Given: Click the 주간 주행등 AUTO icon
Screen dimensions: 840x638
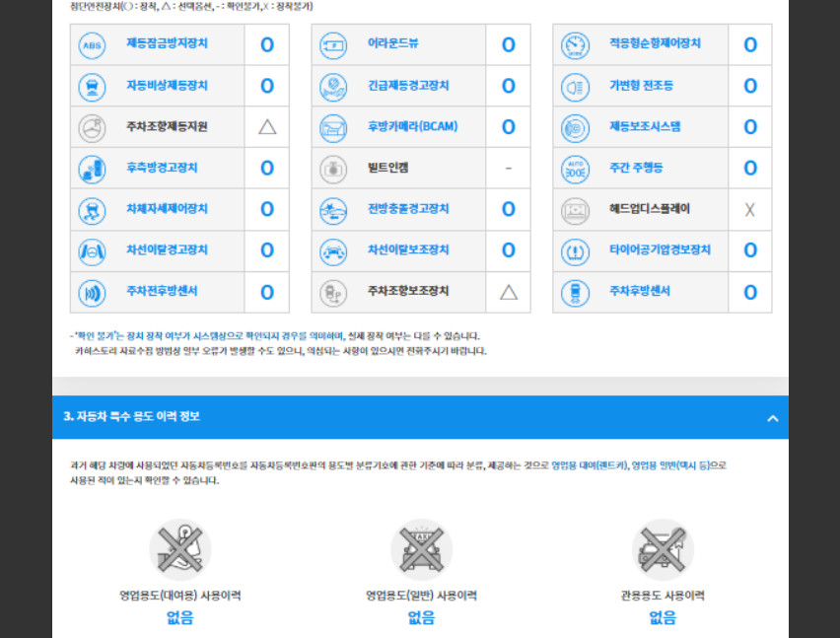Looking at the screenshot, I should point(575,170).
